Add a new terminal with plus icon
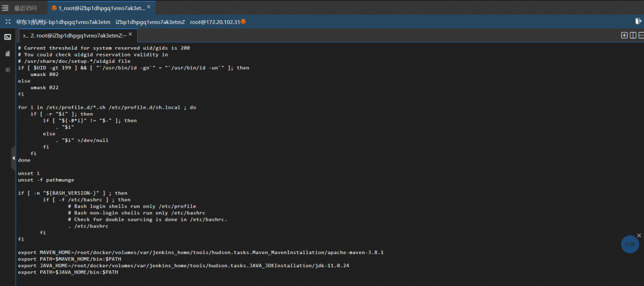This screenshot has height=286, width=644. [625, 35]
